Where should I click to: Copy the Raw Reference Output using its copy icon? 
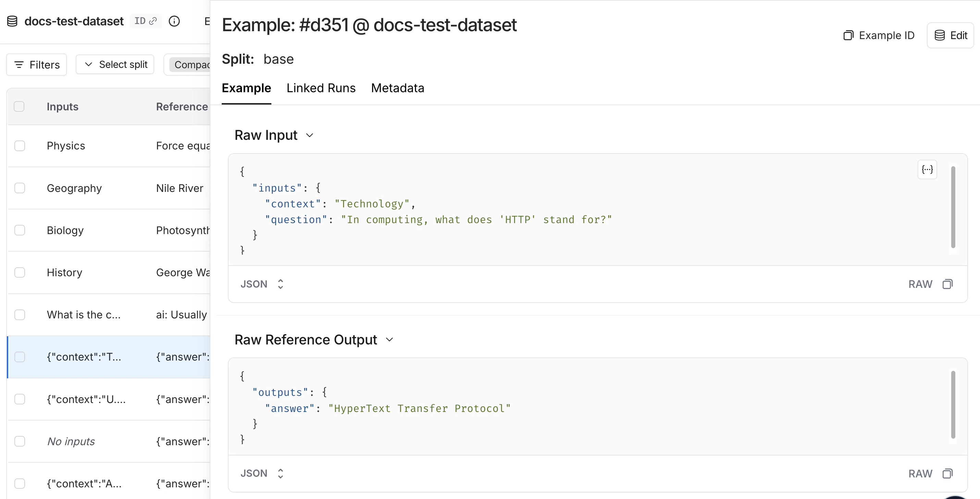(948, 473)
